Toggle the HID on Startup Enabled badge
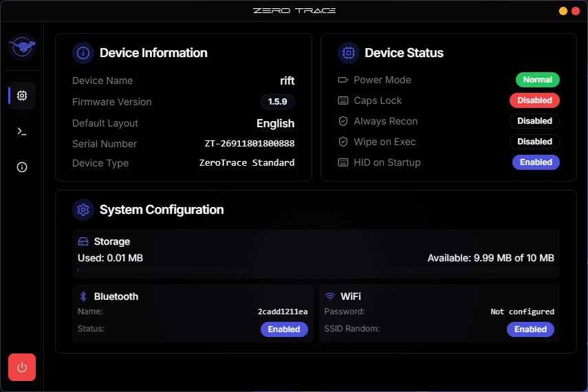 coord(536,162)
